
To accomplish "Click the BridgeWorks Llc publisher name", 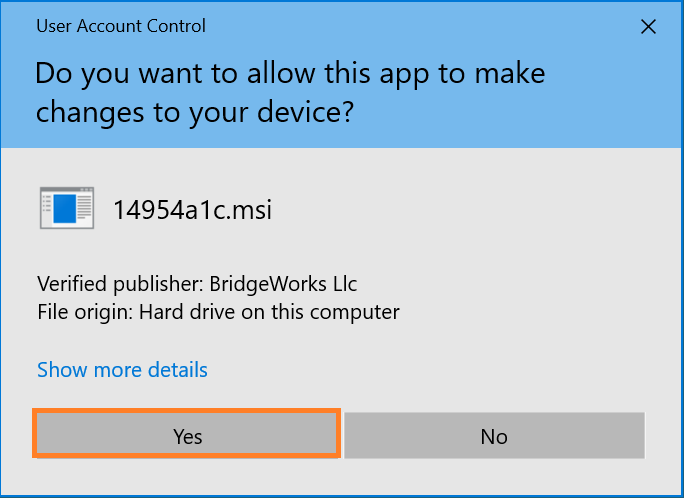I will [283, 284].
